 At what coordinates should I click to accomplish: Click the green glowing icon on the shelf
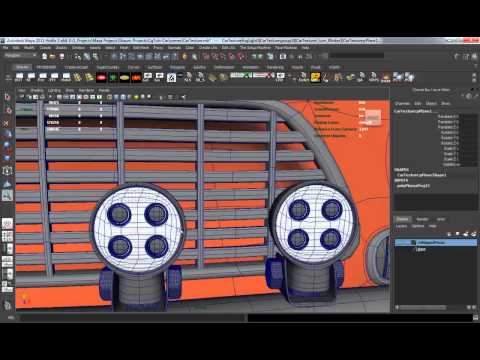(x=113, y=78)
